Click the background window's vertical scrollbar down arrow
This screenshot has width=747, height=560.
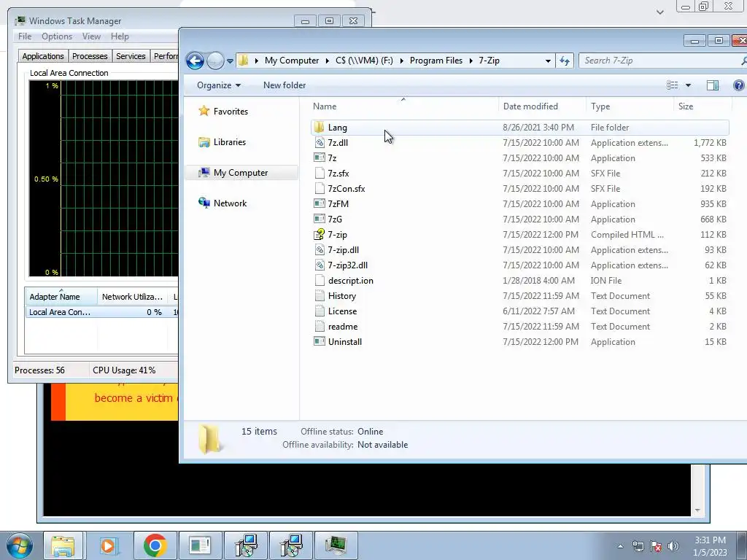pyautogui.click(x=697, y=510)
